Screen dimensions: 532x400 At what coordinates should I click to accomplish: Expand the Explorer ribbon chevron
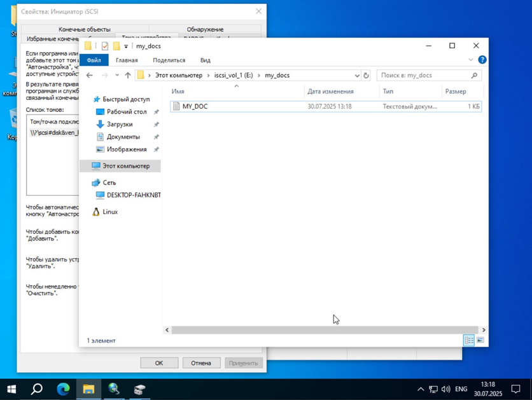470,60
